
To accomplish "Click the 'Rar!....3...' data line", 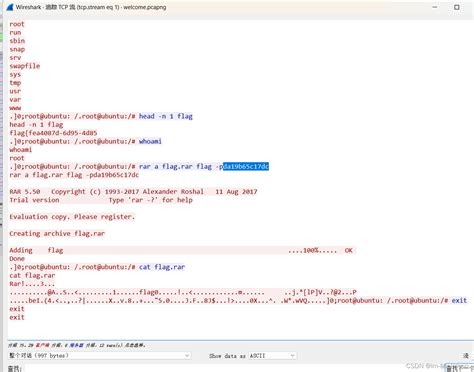I will pos(32,284).
